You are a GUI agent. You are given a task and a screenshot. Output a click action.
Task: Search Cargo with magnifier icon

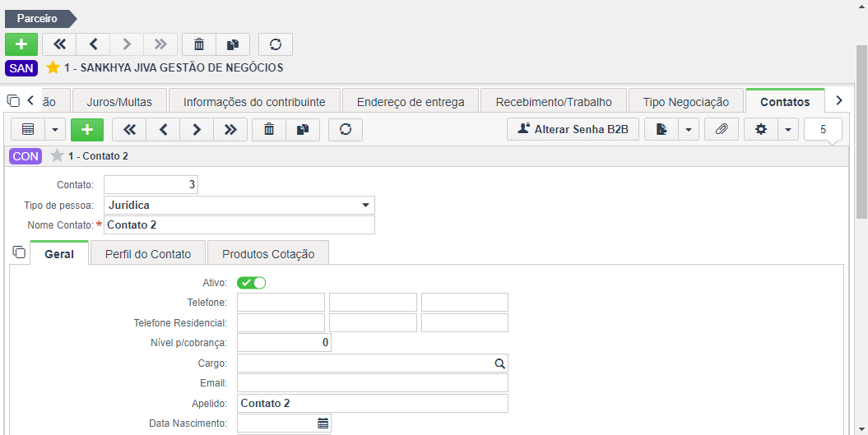[x=500, y=363]
